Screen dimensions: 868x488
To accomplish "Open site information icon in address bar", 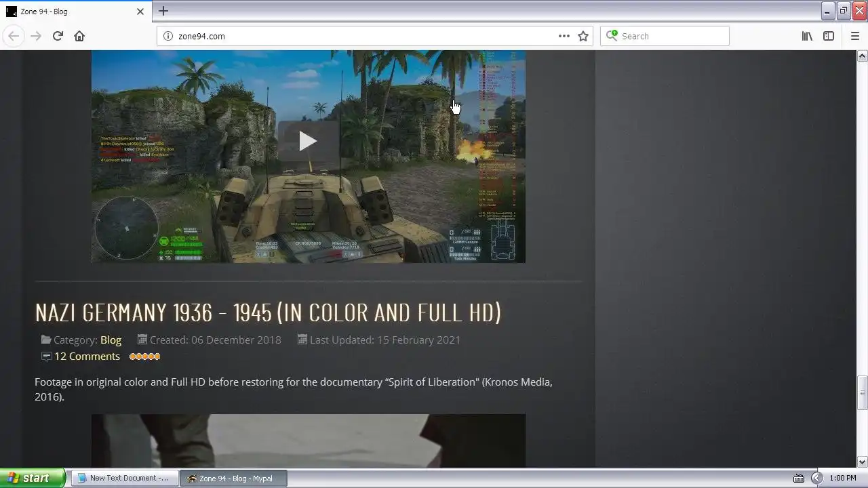I will (168, 36).
